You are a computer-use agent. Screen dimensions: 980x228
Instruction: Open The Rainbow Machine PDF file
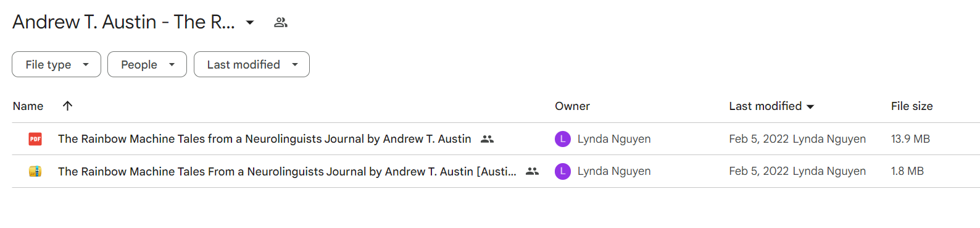(x=264, y=139)
